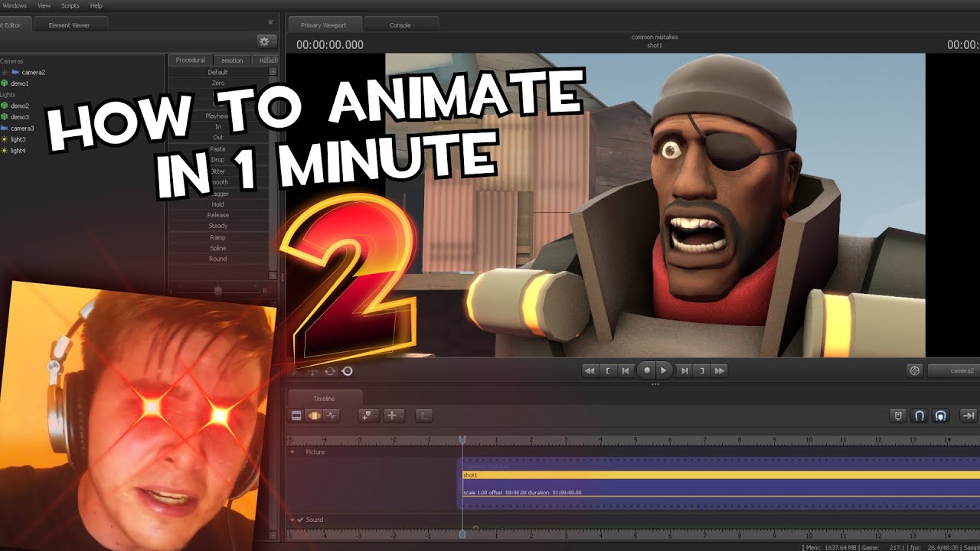Switch to the Motion Editor mode

[x=314, y=416]
